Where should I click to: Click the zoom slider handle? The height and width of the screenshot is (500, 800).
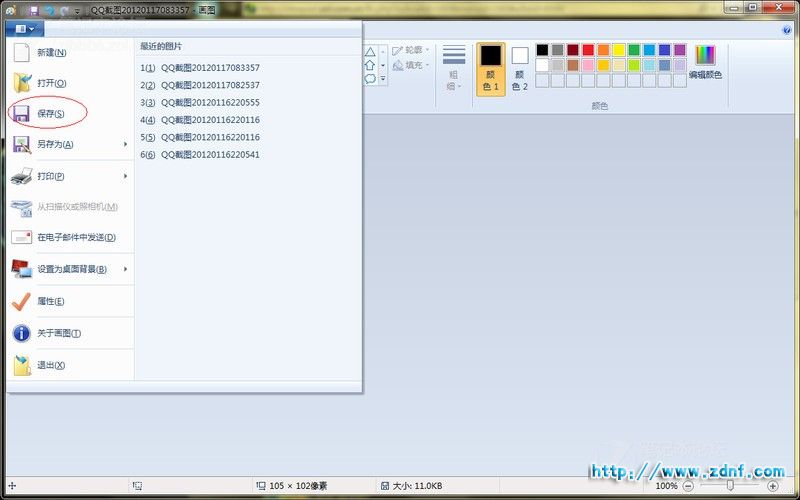[730, 485]
